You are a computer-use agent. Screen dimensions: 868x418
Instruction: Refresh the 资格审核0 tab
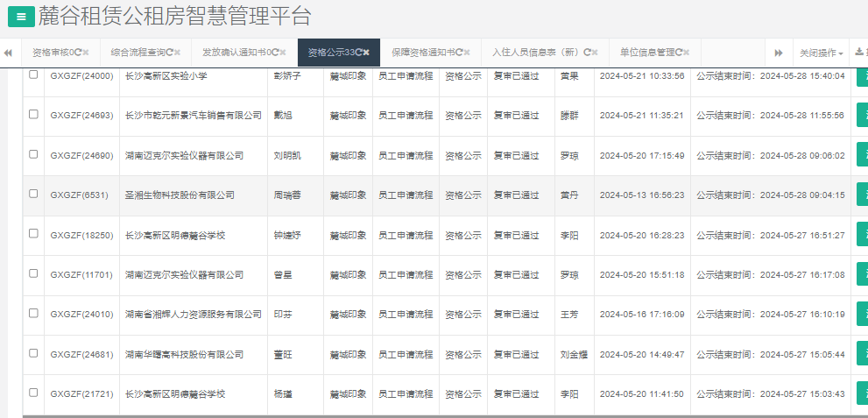(79, 53)
